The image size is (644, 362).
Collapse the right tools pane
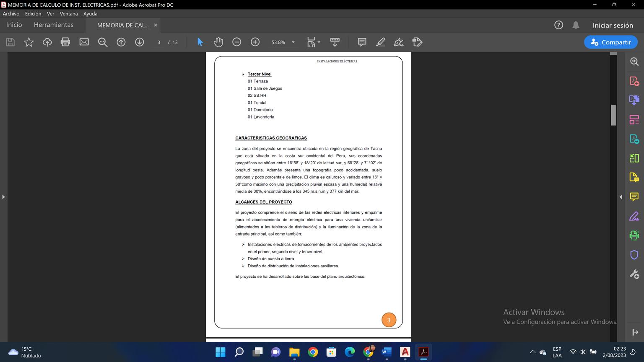(621, 197)
